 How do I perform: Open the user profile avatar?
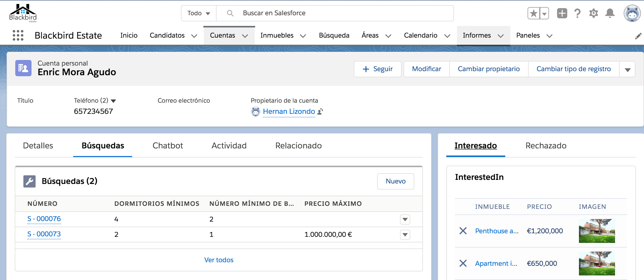click(632, 13)
